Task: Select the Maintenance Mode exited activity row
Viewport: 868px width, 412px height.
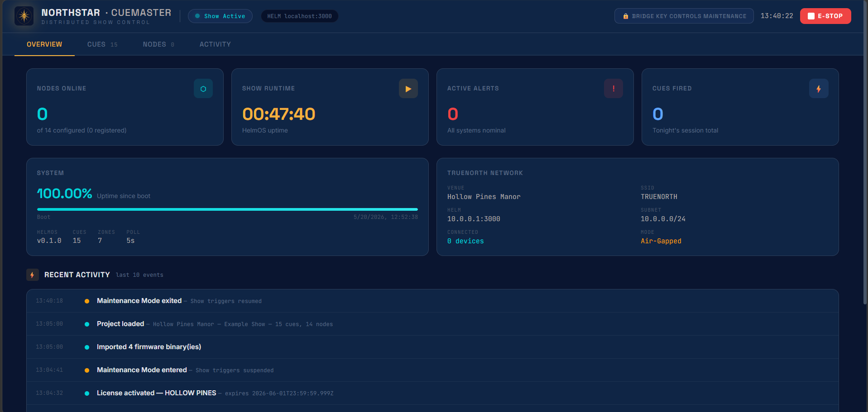Action: tap(432, 301)
